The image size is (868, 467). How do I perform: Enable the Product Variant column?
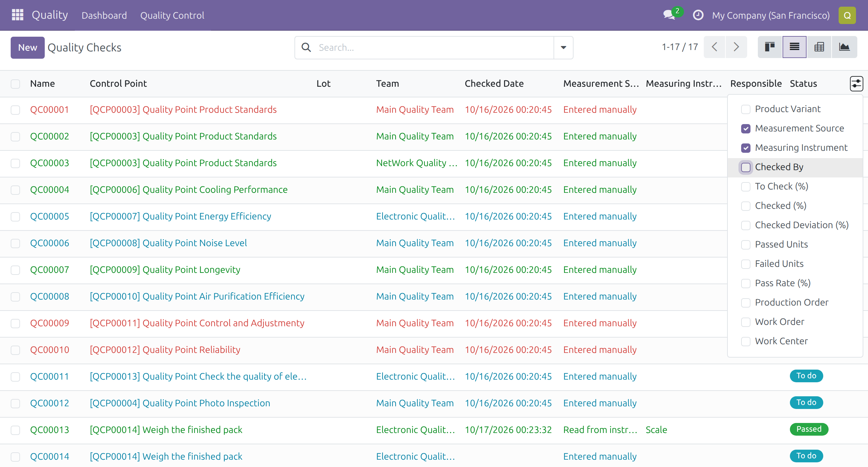point(745,109)
